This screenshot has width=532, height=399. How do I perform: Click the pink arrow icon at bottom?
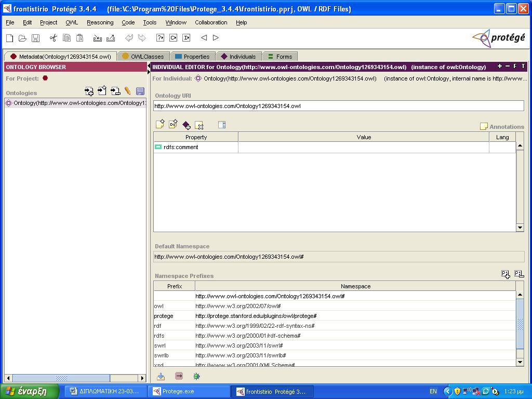179,376
